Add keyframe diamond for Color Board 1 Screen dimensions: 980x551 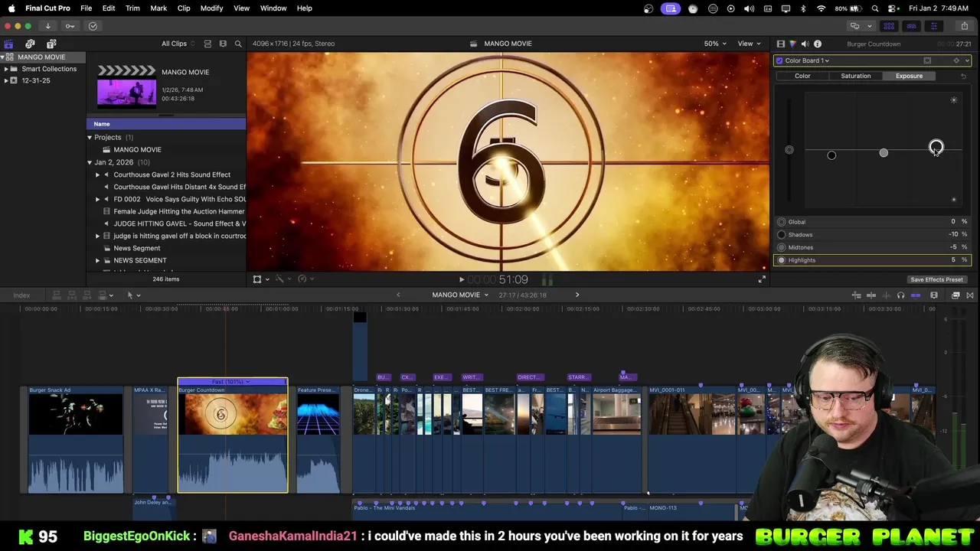tap(955, 60)
